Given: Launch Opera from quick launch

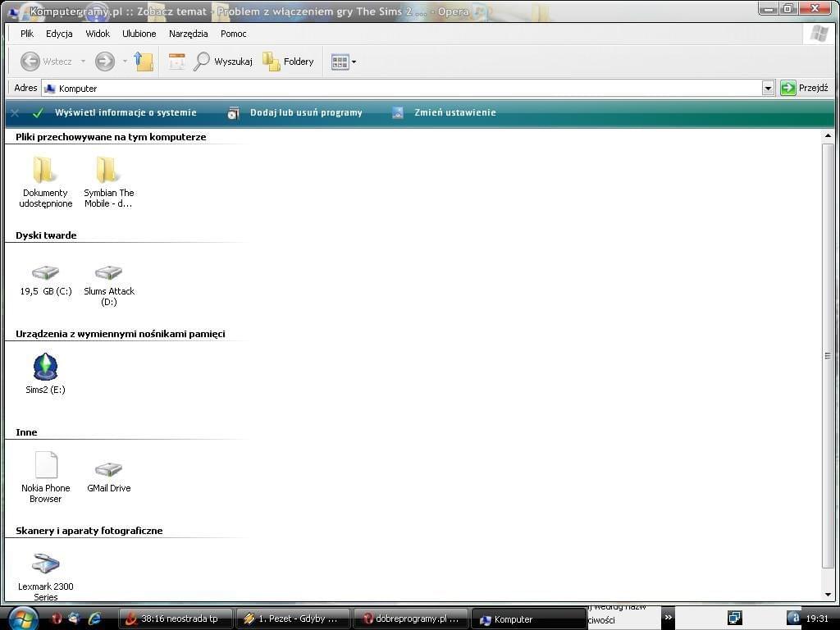Looking at the screenshot, I should point(57,619).
